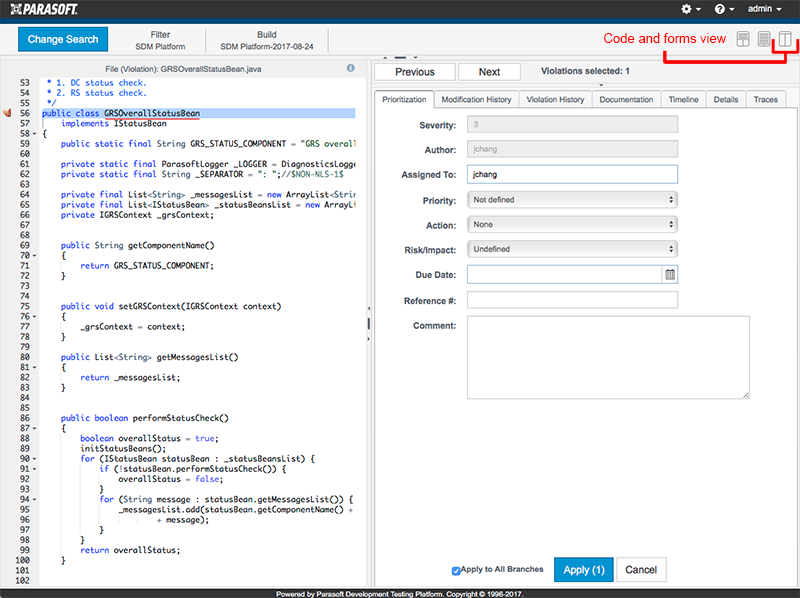The width and height of the screenshot is (800, 598).
Task: Click the Parasoft logo
Action: [x=44, y=9]
